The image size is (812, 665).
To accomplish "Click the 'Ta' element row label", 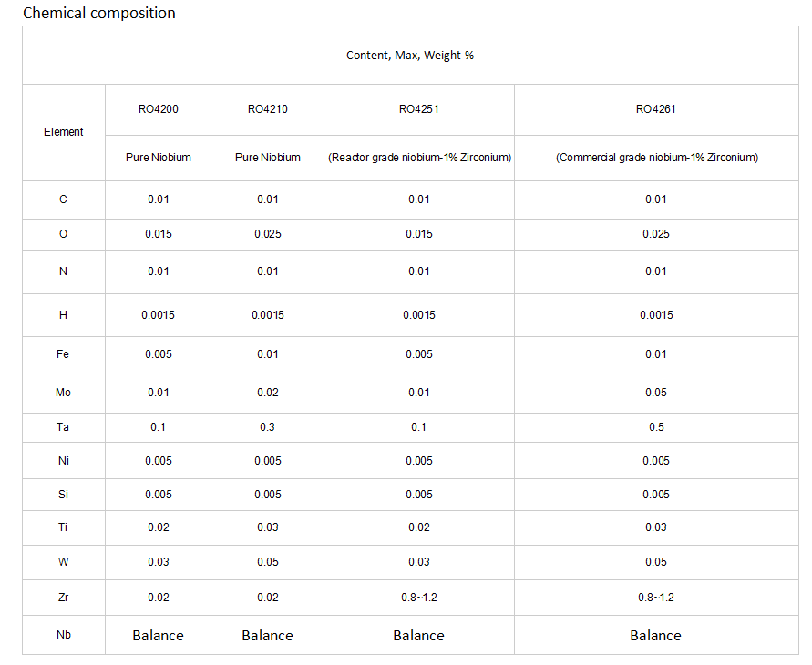I will coord(63,427).
